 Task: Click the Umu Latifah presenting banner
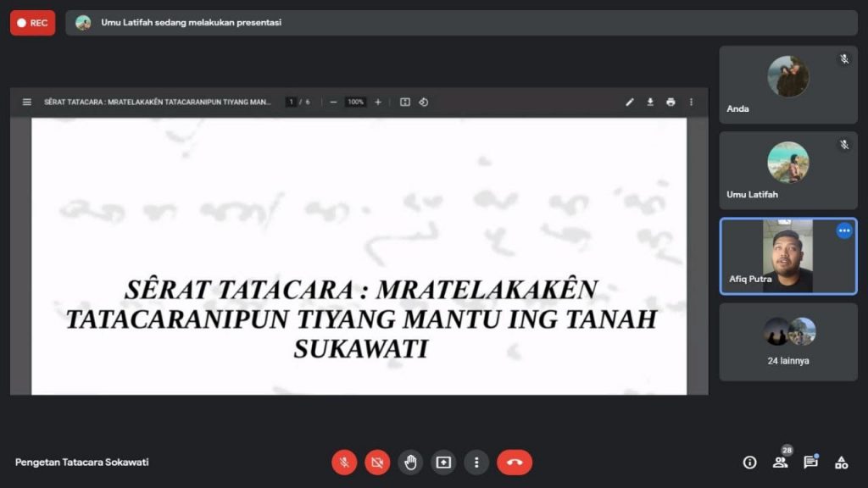point(461,23)
